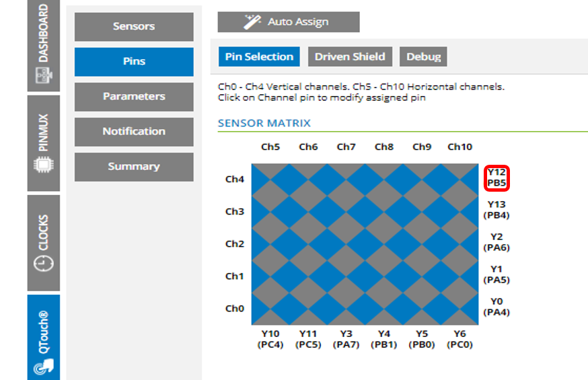The height and width of the screenshot is (380, 588).
Task: Switch to Pin Selection tab
Action: tap(259, 56)
